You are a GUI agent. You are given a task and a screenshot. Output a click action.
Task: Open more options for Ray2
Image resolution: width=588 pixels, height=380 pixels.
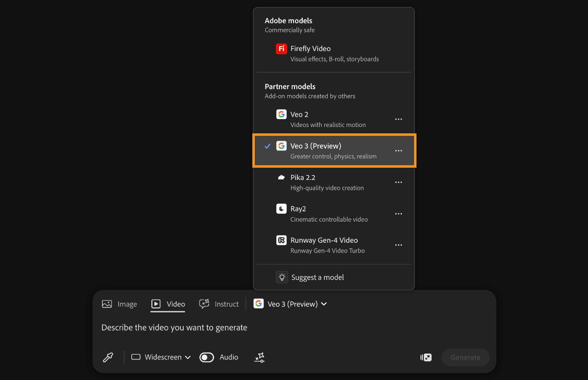click(398, 214)
